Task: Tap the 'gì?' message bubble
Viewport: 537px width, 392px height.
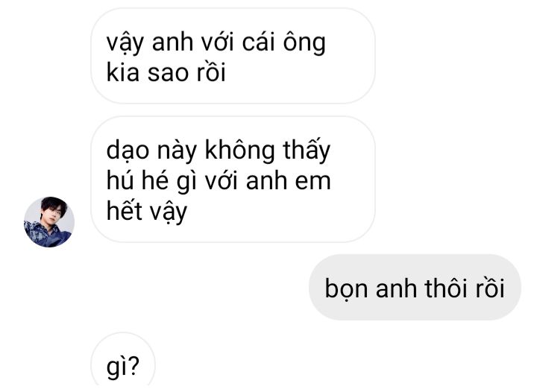Action: click(x=123, y=363)
